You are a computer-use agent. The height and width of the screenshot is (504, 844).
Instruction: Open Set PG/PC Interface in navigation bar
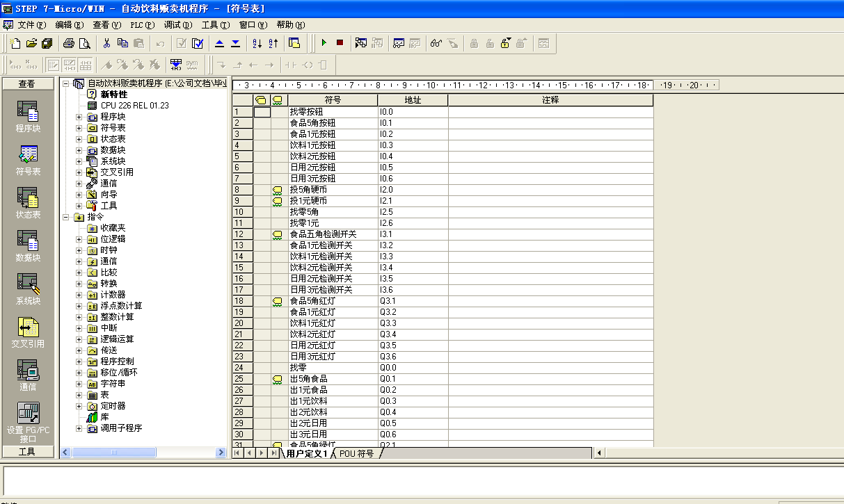click(x=29, y=422)
